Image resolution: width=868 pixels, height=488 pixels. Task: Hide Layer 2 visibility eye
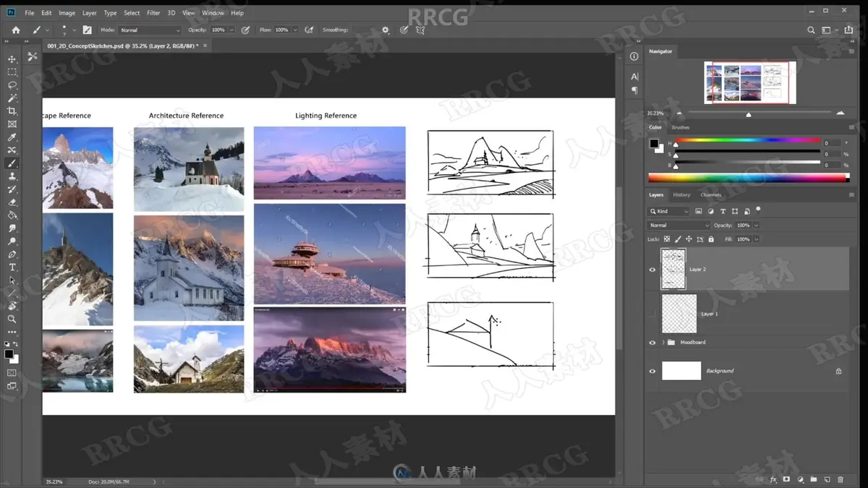coord(652,270)
